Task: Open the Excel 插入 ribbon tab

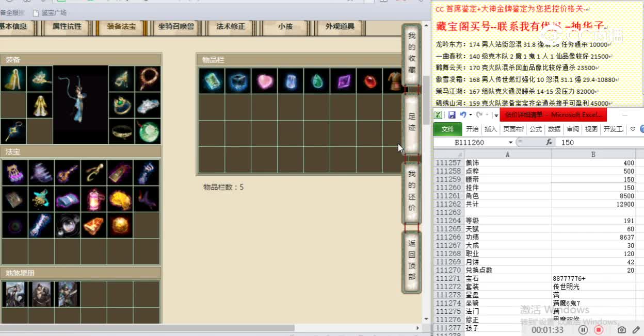Action: click(x=491, y=129)
